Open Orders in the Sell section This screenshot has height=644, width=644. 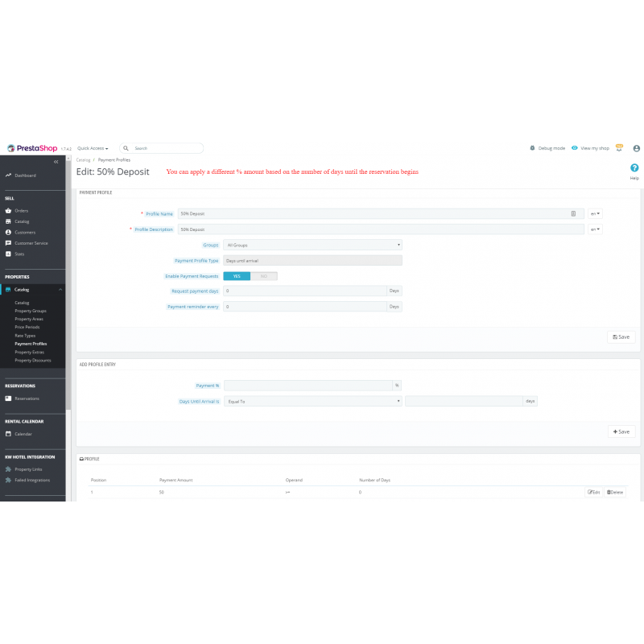(x=22, y=211)
